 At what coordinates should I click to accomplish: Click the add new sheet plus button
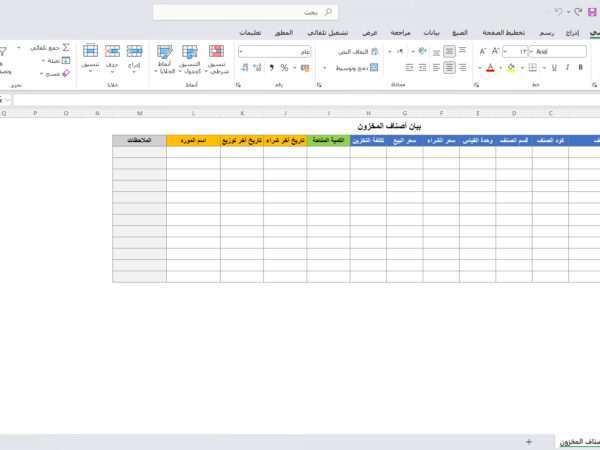click(x=528, y=441)
